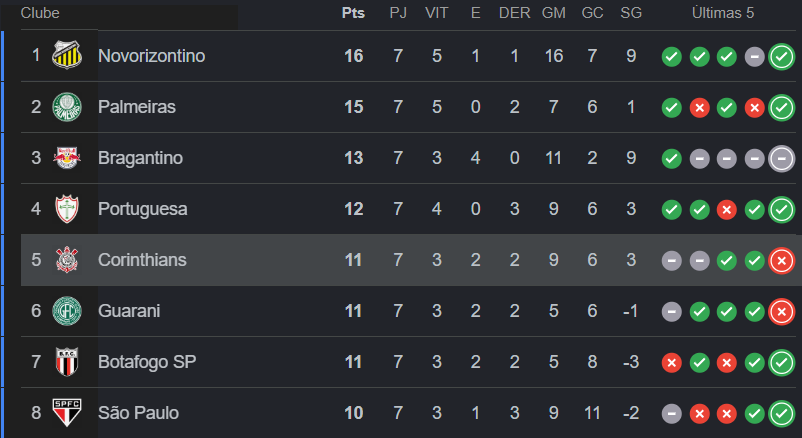Viewport: 802px width, 438px height.
Task: Click Guarani's latest red loss icon
Action: tap(782, 311)
